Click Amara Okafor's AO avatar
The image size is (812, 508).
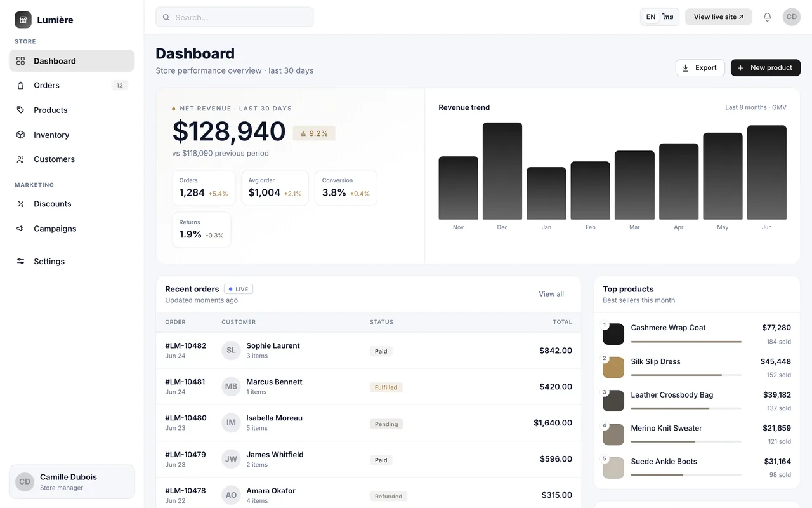(231, 495)
